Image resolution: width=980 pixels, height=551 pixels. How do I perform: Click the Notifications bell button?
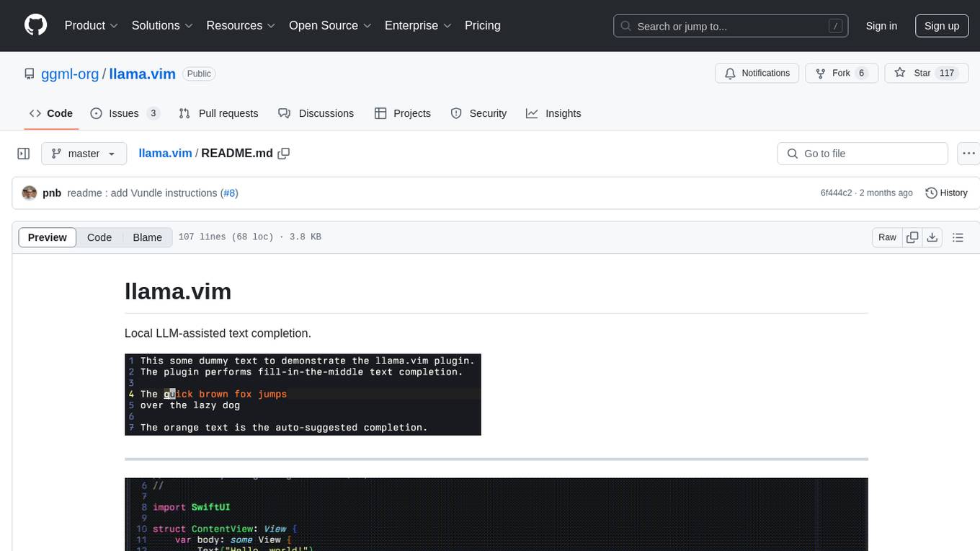(x=757, y=74)
